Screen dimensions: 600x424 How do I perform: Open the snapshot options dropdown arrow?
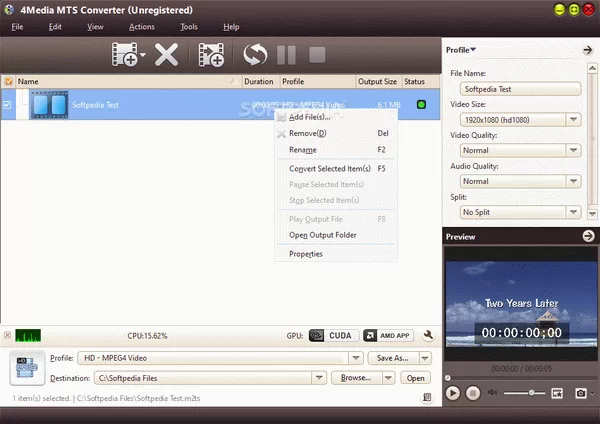coord(592,393)
